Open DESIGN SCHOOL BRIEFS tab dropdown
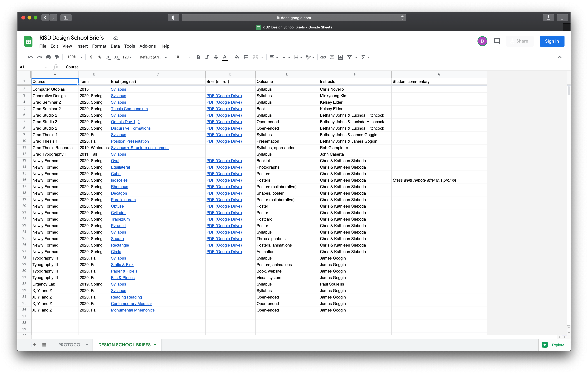588x374 pixels. click(155, 345)
